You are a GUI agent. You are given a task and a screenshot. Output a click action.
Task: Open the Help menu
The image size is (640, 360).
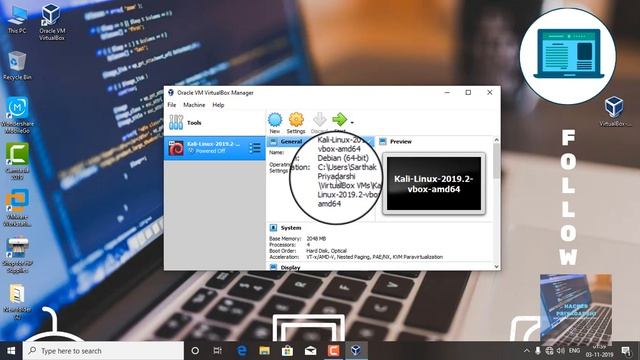[x=218, y=105]
